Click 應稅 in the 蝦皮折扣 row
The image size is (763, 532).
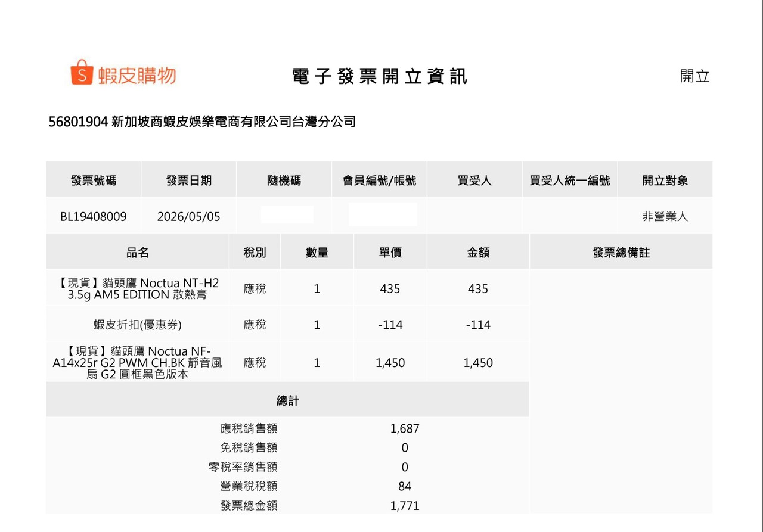[255, 325]
